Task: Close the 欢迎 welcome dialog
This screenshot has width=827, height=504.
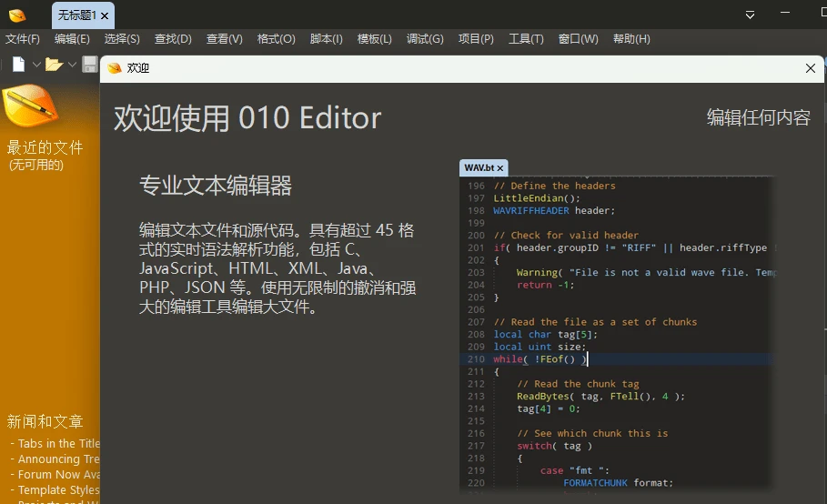Action: (811, 68)
